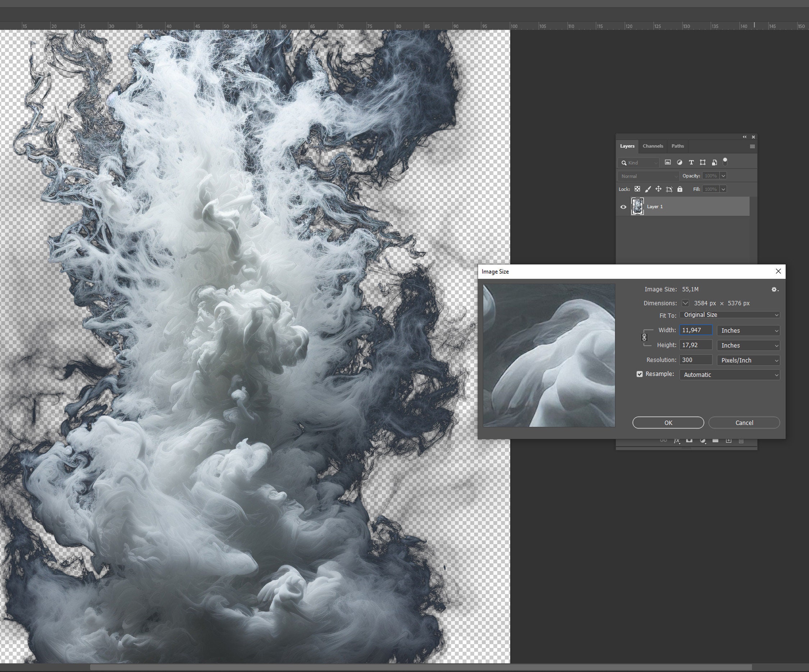Viewport: 809px width, 672px height.
Task: Switch to the Channels tab
Action: click(x=653, y=146)
